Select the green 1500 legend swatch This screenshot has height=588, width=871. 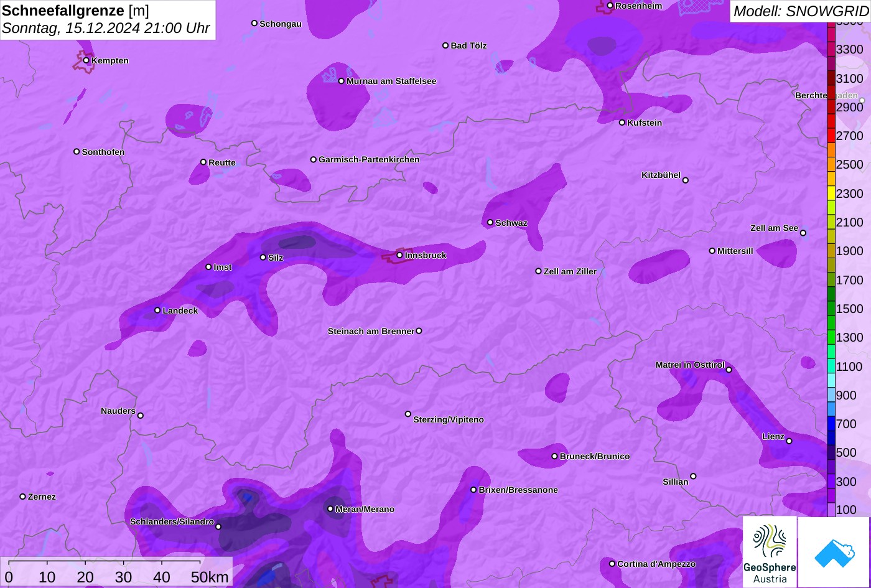pyautogui.click(x=831, y=309)
